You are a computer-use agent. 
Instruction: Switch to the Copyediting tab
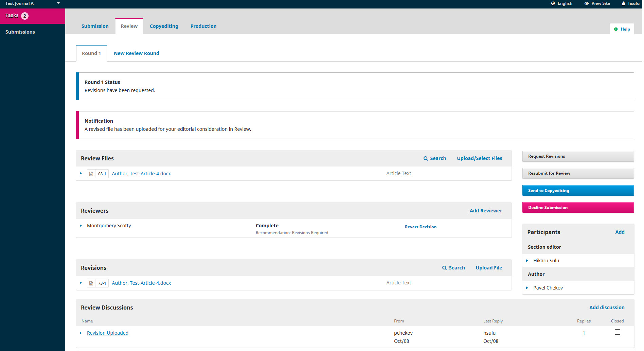(x=164, y=26)
